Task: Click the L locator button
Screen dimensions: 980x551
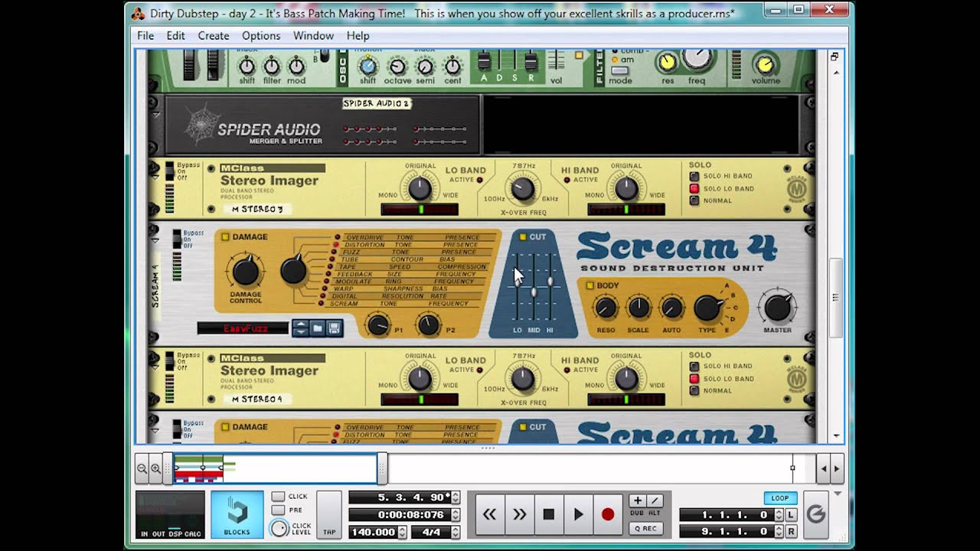Action: tap(791, 515)
